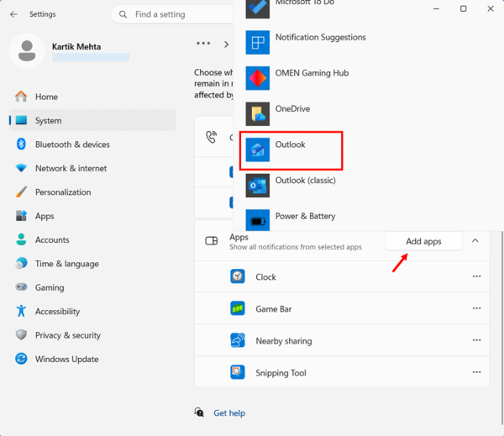Click the Privacy & security shield icon
Viewport: 504px width, 436px height.
21,334
